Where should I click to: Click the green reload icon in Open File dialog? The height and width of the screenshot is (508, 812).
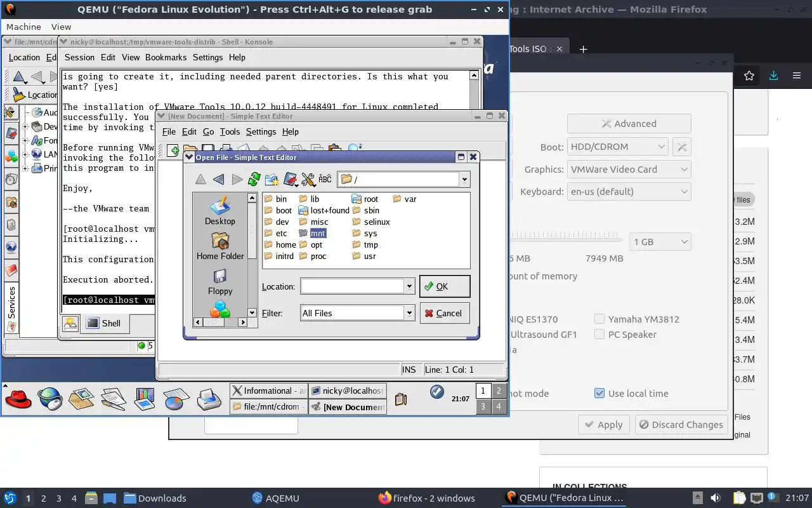pyautogui.click(x=254, y=180)
